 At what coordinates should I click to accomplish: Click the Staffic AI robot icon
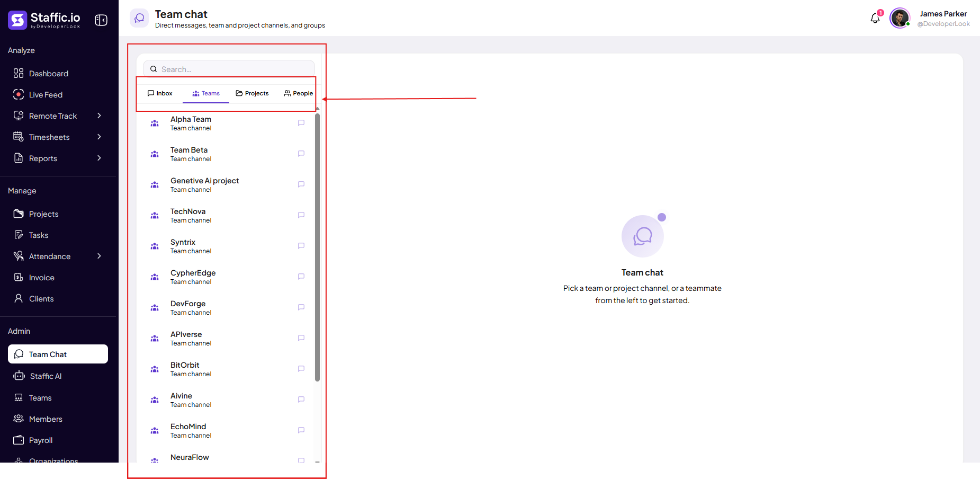(x=19, y=376)
